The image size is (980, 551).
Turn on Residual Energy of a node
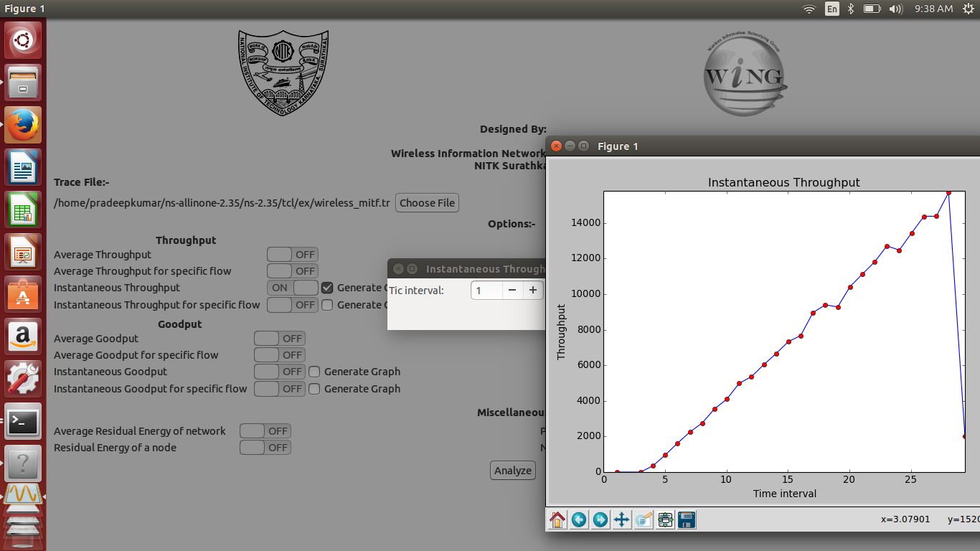265,448
